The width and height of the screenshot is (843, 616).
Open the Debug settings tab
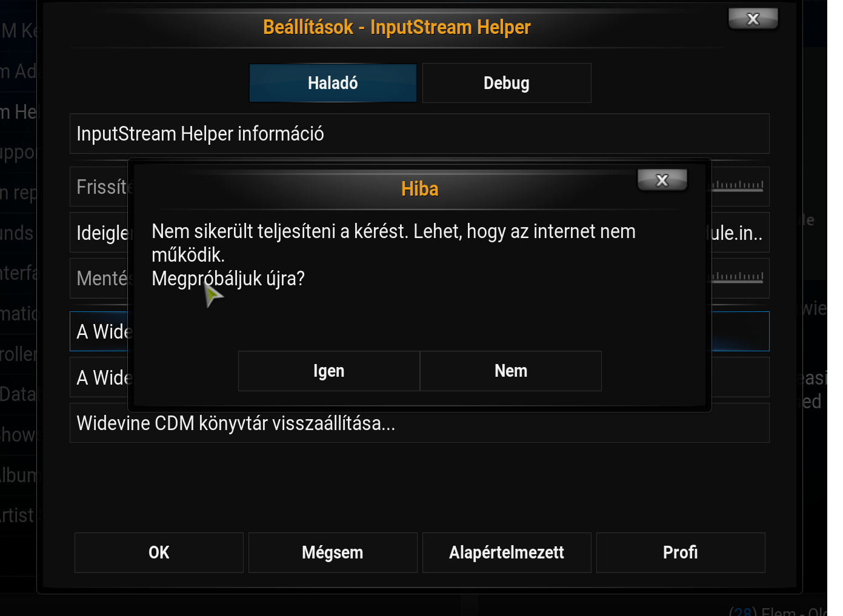tap(507, 83)
